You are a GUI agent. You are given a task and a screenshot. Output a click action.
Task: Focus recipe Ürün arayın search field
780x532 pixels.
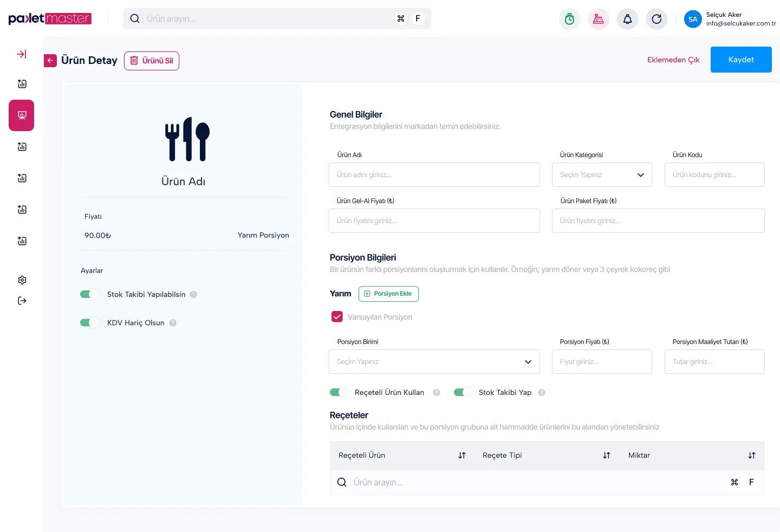547,482
